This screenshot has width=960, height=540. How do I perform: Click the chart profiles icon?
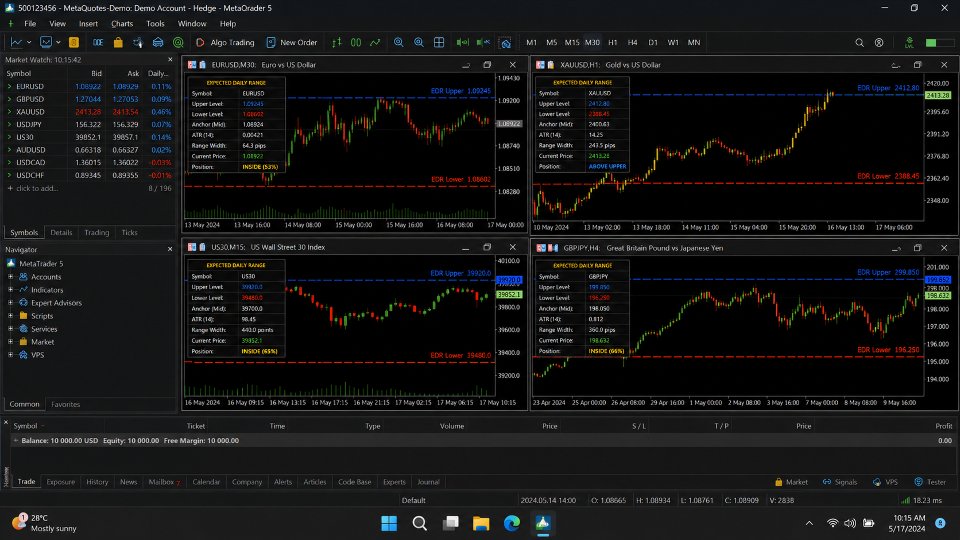(46, 42)
